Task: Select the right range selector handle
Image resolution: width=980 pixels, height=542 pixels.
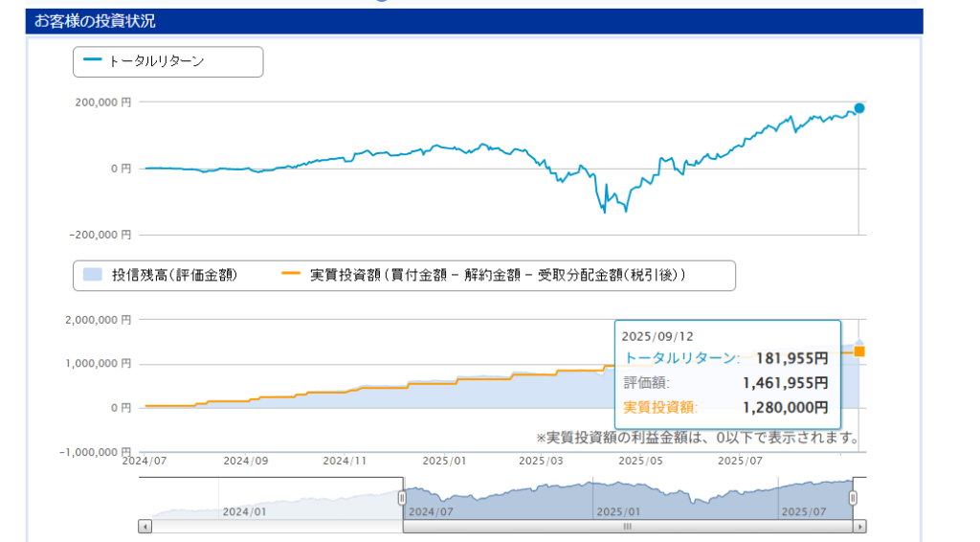Action: pos(853,498)
